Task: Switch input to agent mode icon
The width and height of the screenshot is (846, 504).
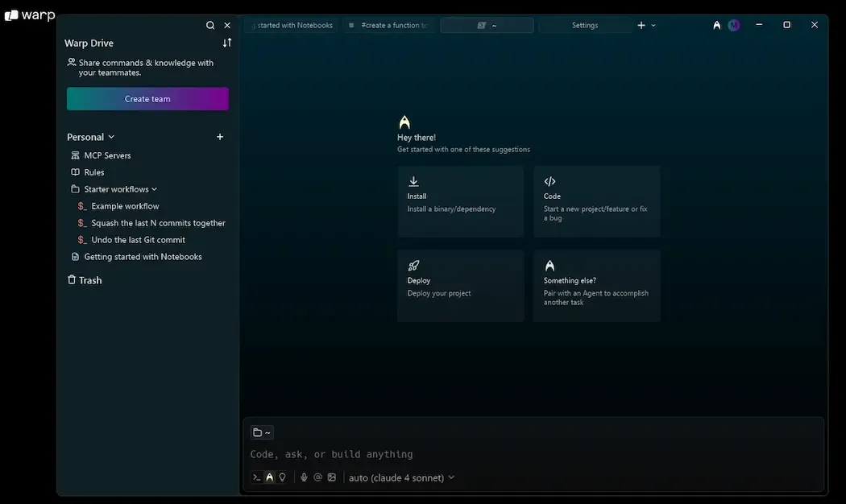Action: 269,477
